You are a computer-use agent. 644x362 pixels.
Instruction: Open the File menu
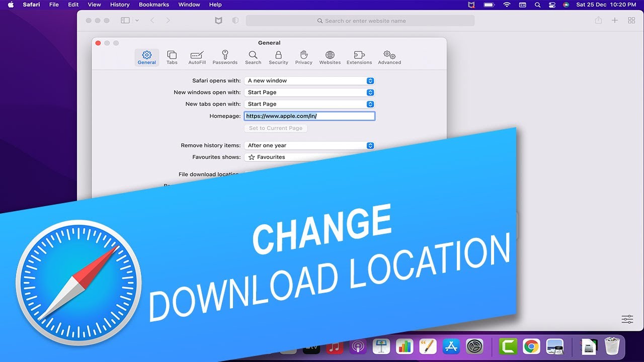[54, 5]
